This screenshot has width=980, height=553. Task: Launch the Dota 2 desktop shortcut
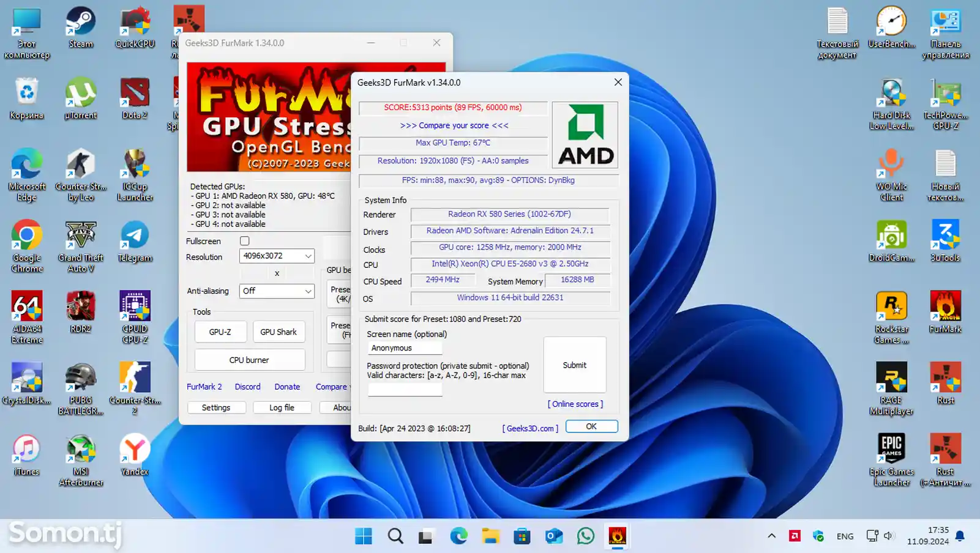click(135, 98)
